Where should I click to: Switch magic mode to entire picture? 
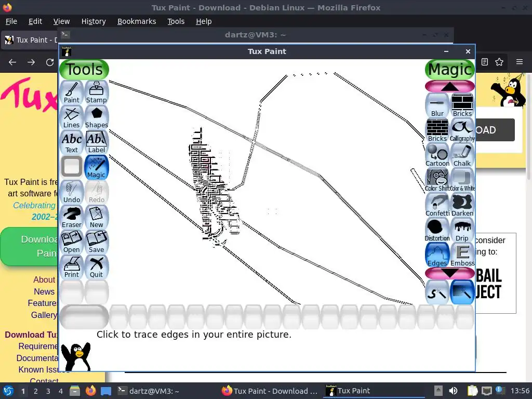(x=462, y=292)
